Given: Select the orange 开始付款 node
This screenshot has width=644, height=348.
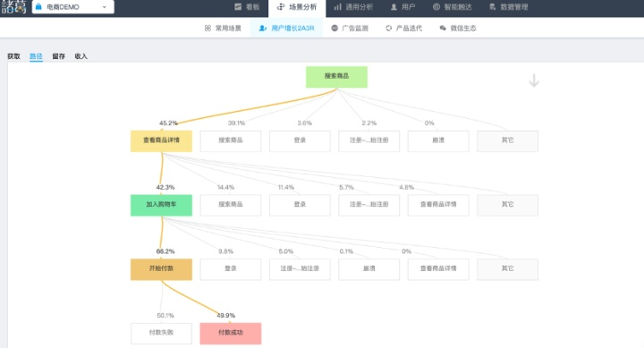Looking at the screenshot, I should point(161,269).
